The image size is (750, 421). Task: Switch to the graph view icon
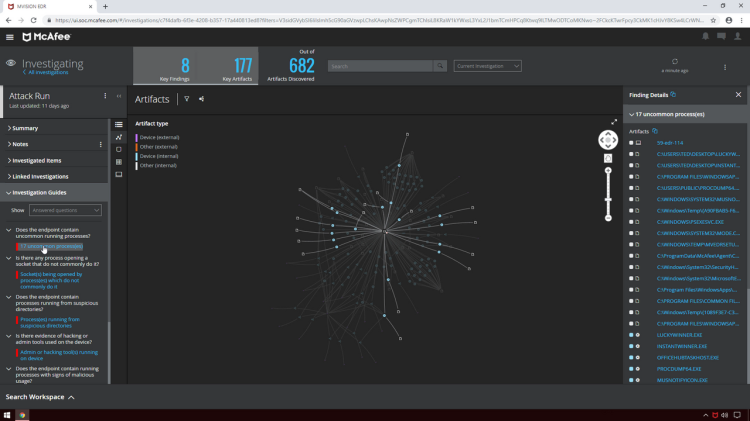pos(119,137)
